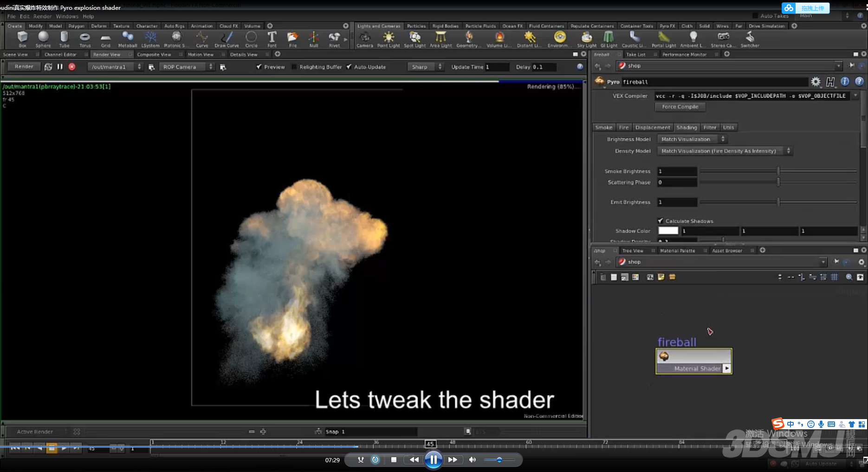Expand the VEX Compiler command dropdown

tap(855, 96)
